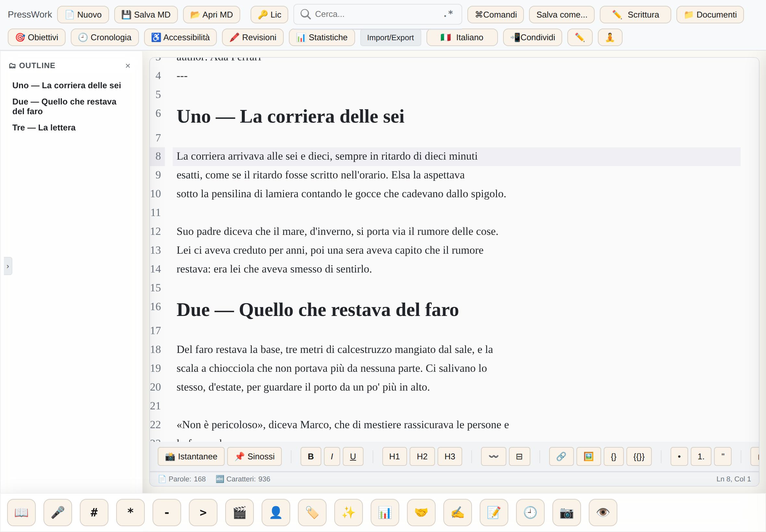Click the Lic license button
Image resolution: width=766 pixels, height=532 pixels.
click(269, 15)
